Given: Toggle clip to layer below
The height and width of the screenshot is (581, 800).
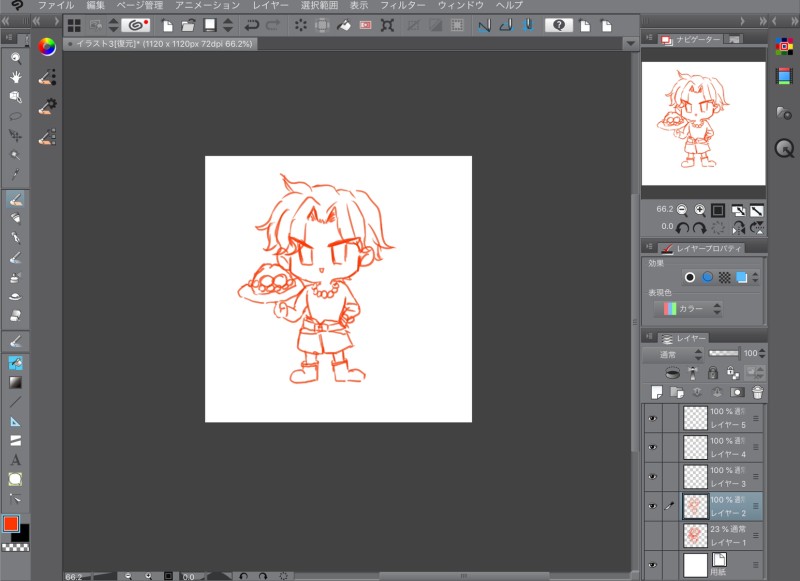Looking at the screenshot, I should [672, 373].
